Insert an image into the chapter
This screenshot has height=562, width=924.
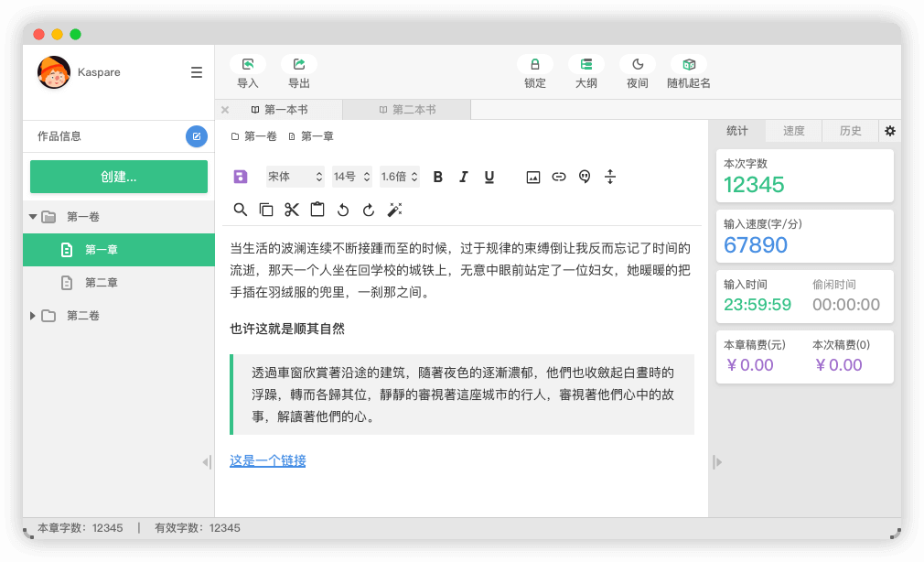pyautogui.click(x=532, y=177)
